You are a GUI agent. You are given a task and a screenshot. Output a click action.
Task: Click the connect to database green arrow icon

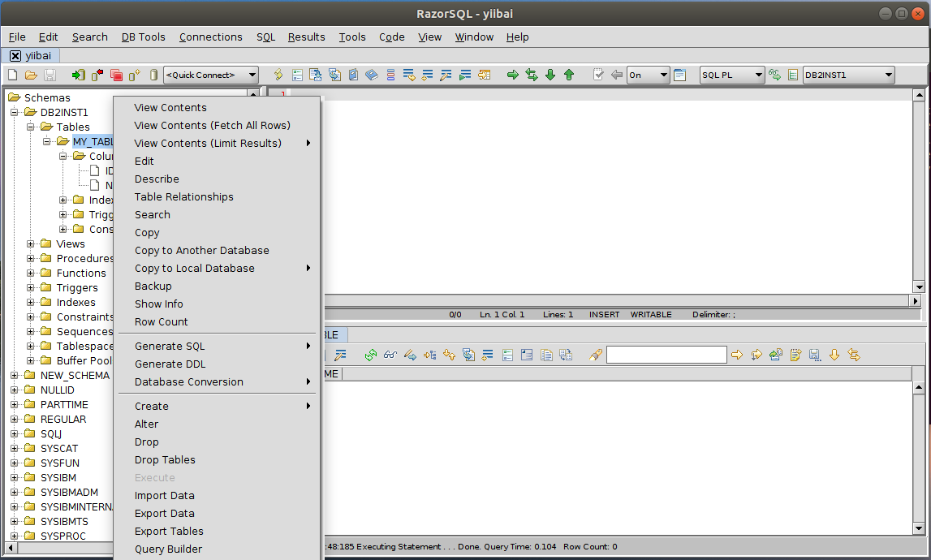pyautogui.click(x=79, y=75)
